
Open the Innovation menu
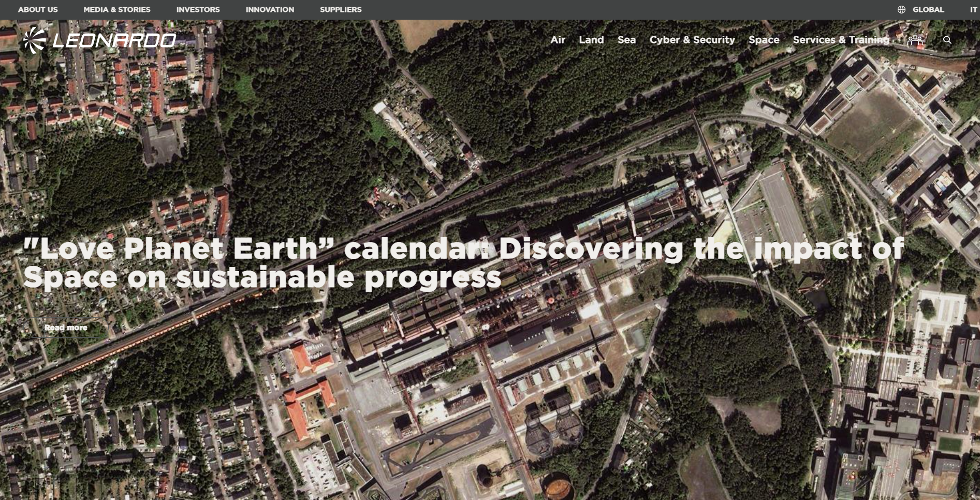coord(270,9)
